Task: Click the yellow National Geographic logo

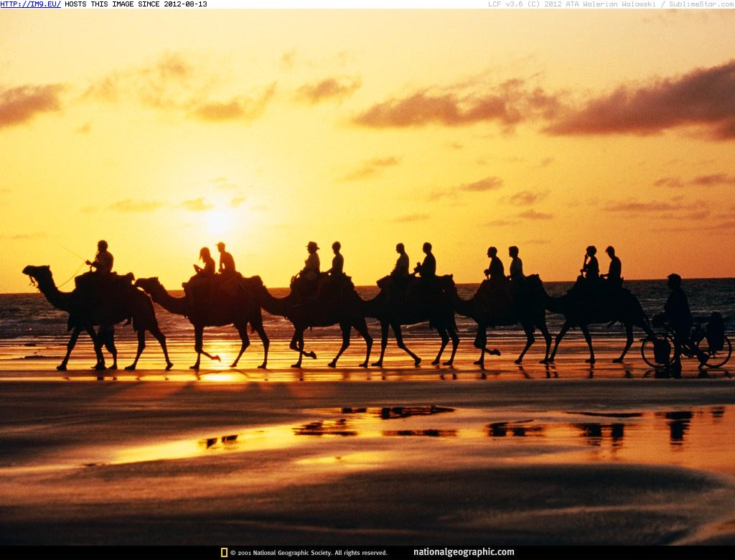Action: 224,553
